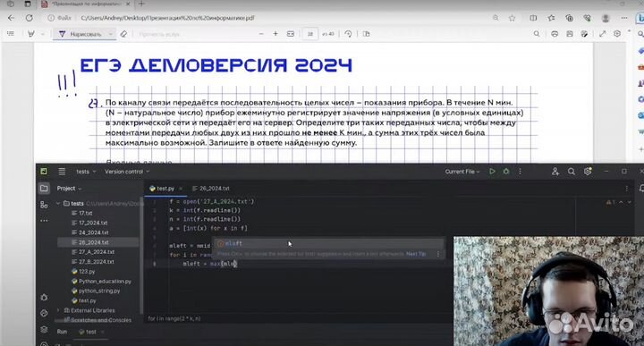
Task: Open PyCharm notifications bell
Action: (641, 189)
